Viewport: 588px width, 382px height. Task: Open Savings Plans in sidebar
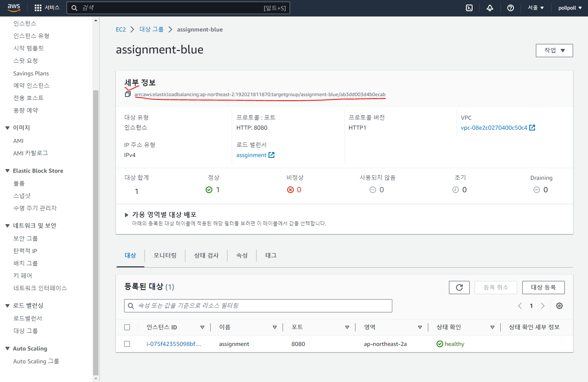point(31,73)
